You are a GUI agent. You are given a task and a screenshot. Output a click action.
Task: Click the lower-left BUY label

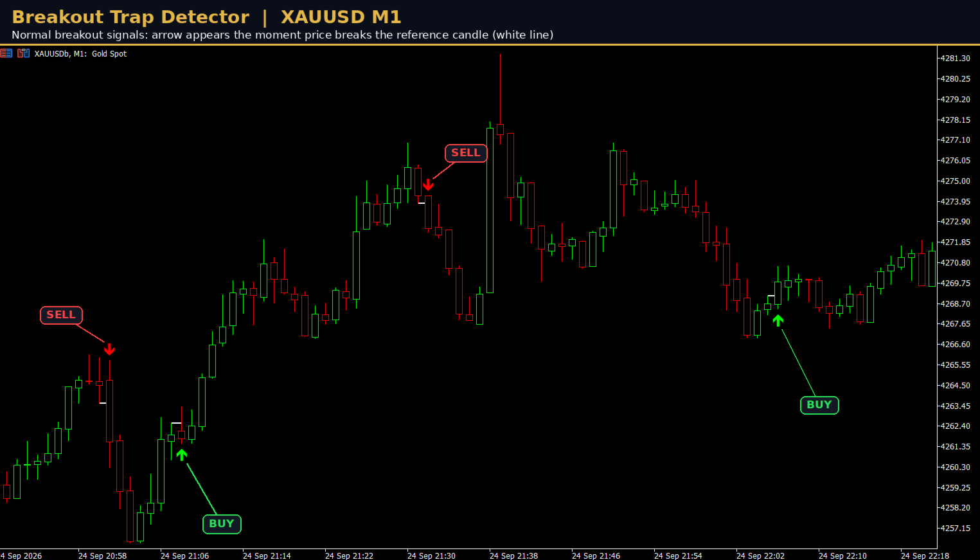[222, 524]
